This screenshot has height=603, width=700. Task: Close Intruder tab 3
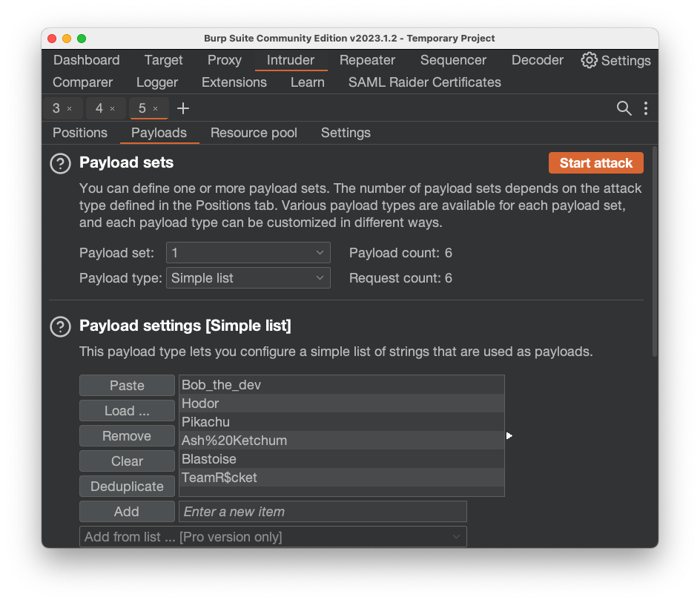(70, 109)
